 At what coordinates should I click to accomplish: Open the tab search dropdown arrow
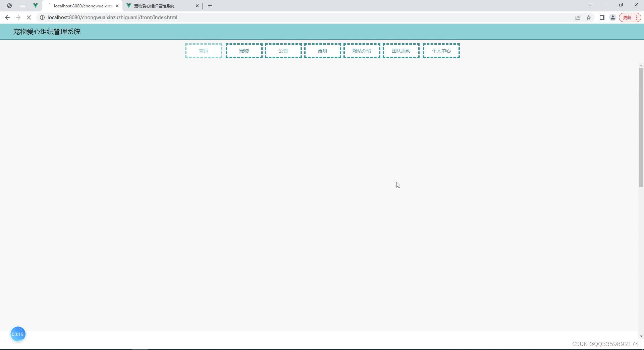point(590,5)
